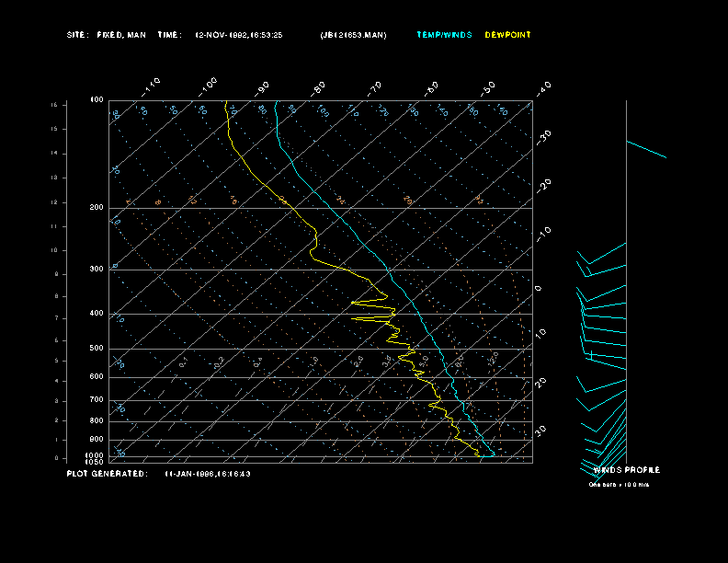728x563 pixels.
Task: Click the WINDS PROFILE caption
Action: coord(626,470)
